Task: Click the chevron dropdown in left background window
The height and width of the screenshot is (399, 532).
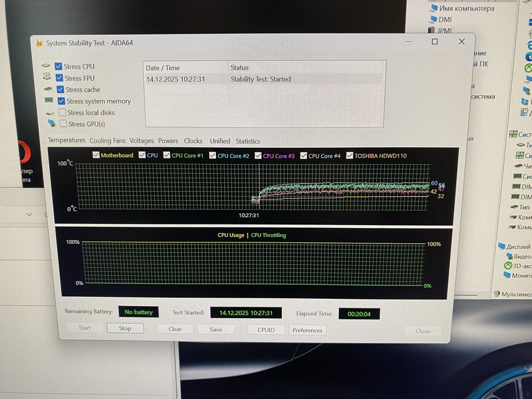Action: (x=29, y=214)
